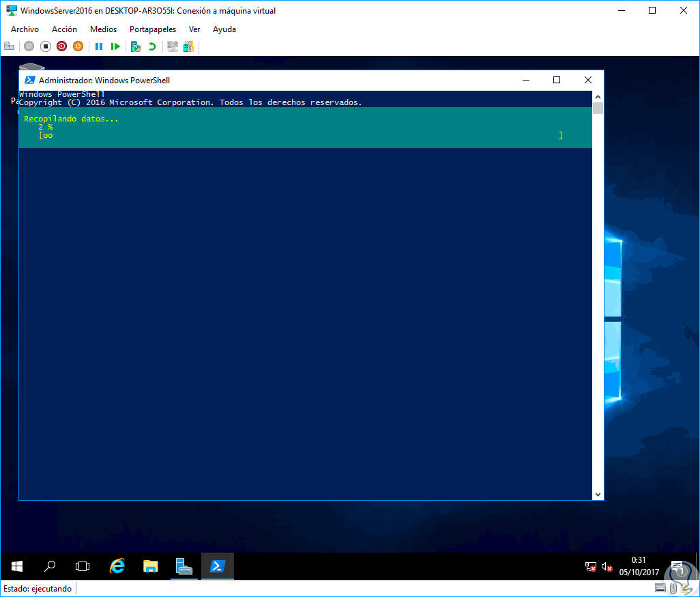Viewport: 700px width, 597px height.
Task: Pause the virtual machine
Action: pos(99,46)
